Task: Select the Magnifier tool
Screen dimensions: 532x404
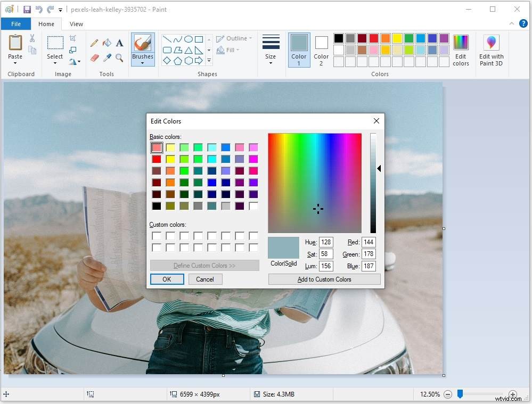Action: pos(119,59)
